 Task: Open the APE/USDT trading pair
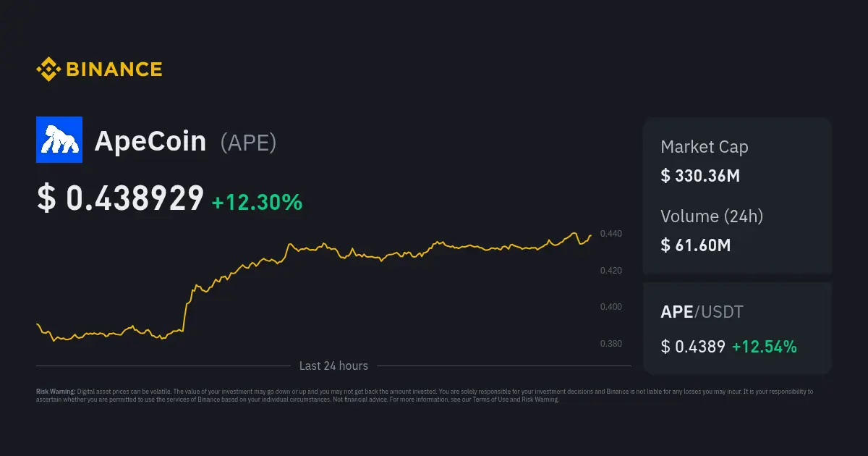[702, 313]
